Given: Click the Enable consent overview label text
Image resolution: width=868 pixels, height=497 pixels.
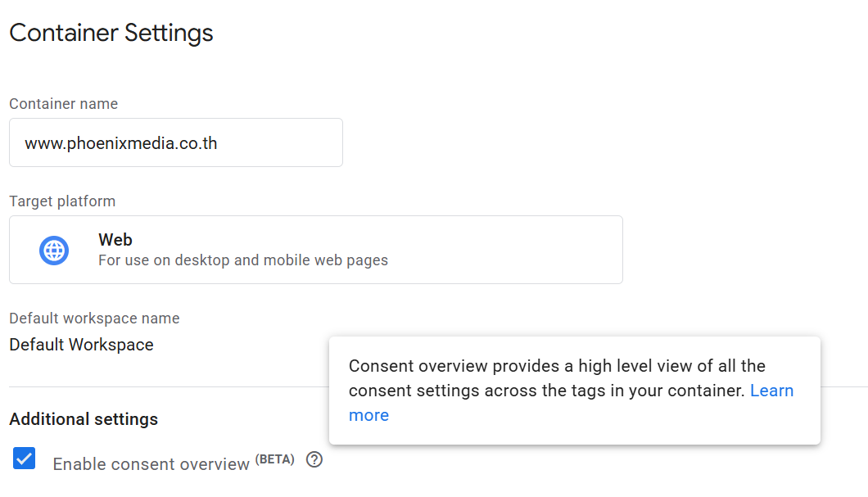Looking at the screenshot, I should [x=151, y=463].
